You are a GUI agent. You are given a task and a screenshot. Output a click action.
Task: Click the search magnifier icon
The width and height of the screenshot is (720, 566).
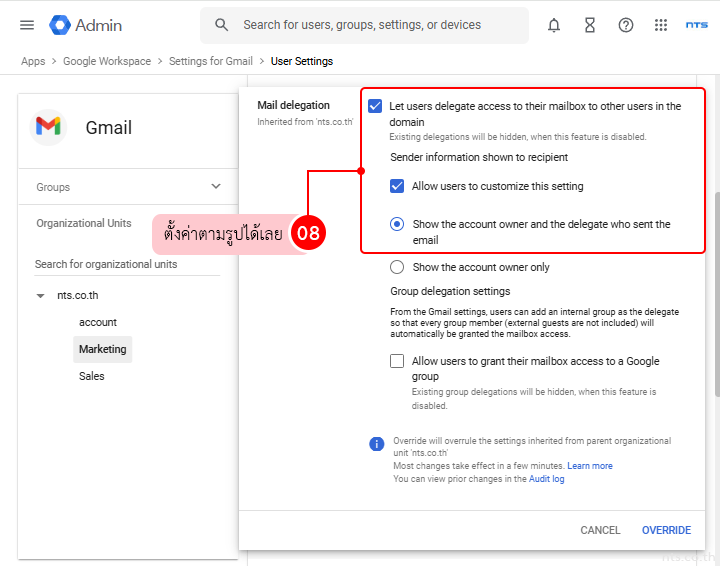(221, 25)
